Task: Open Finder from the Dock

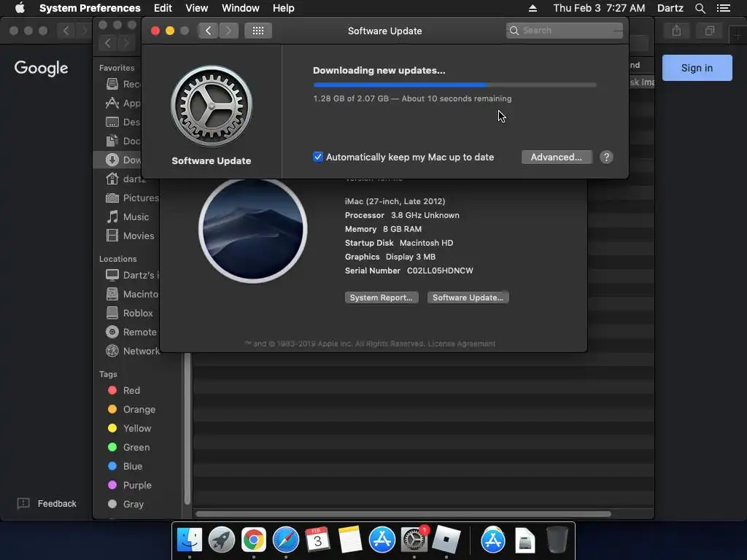Action: coord(190,540)
